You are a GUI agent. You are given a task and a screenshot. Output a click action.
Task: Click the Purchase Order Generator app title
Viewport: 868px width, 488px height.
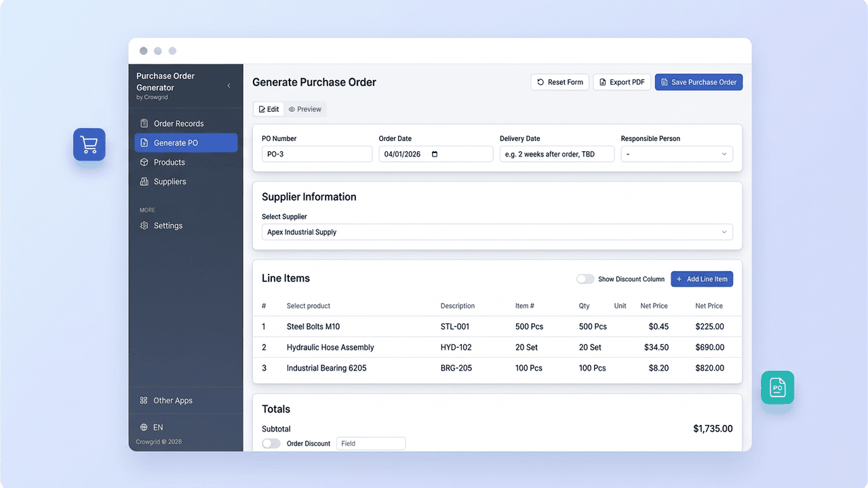pos(165,81)
